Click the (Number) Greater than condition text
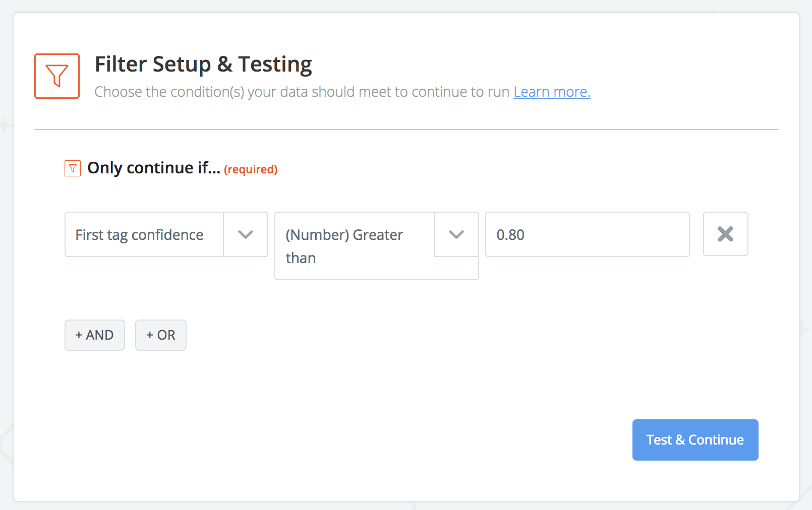This screenshot has width=812, height=510. point(344,235)
